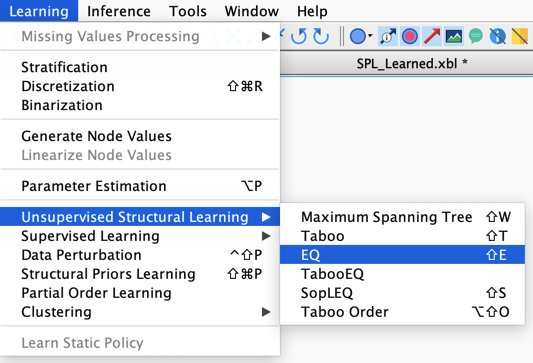Select the SPL_Learned.xbl document tab
The height and width of the screenshot is (363, 533).
[x=407, y=64]
